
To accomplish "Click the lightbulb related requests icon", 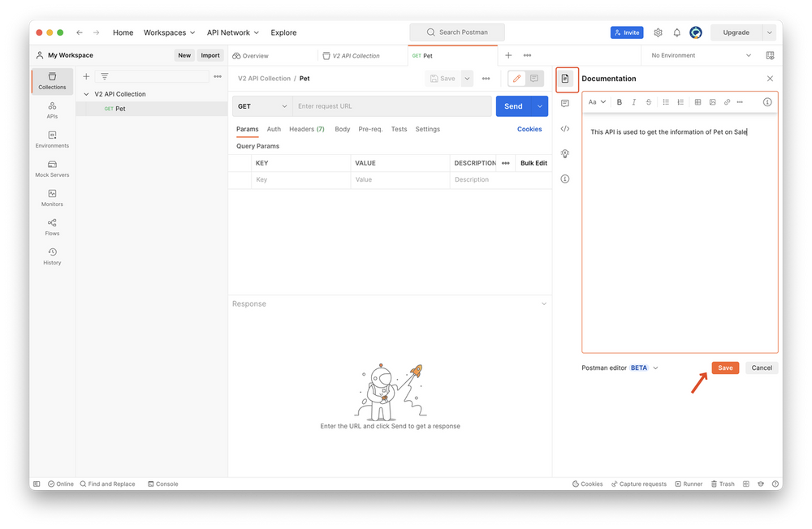I will 565,153.
